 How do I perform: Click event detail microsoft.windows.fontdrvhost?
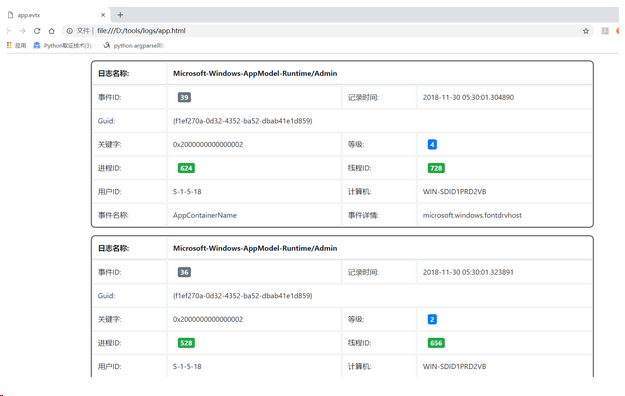472,215
